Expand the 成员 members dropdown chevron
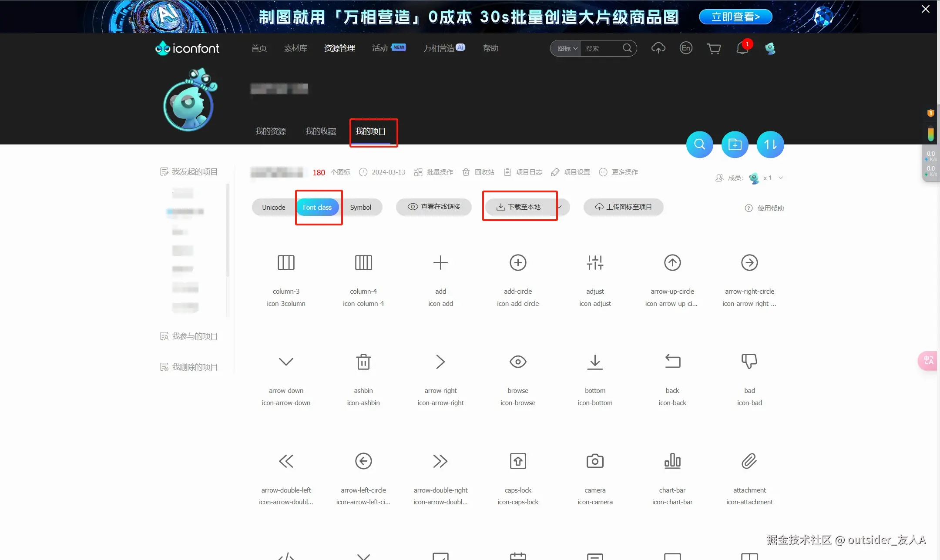Screen dimensions: 940x560 coord(781,178)
